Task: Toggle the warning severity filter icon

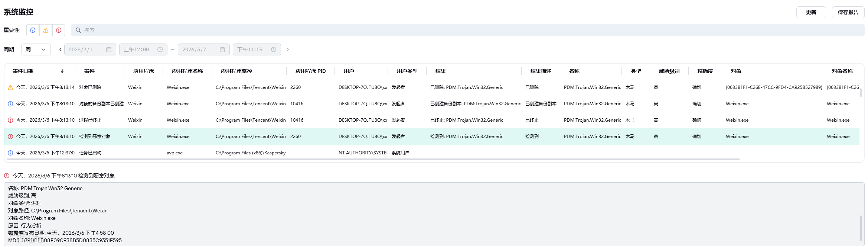Action: click(46, 30)
